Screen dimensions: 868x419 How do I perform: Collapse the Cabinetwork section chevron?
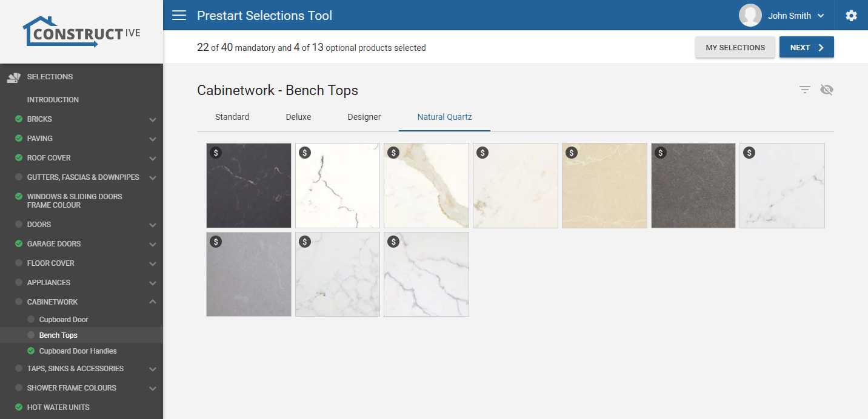tap(153, 302)
